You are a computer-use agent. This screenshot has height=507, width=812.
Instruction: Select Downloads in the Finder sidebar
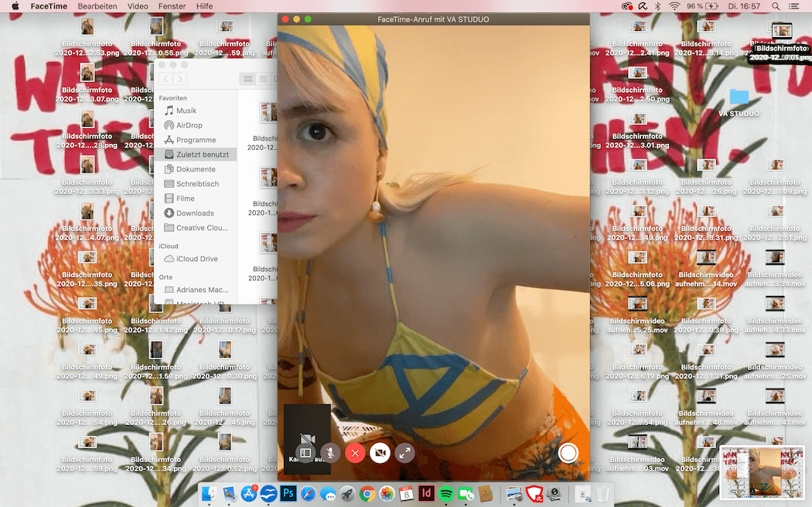tap(195, 213)
